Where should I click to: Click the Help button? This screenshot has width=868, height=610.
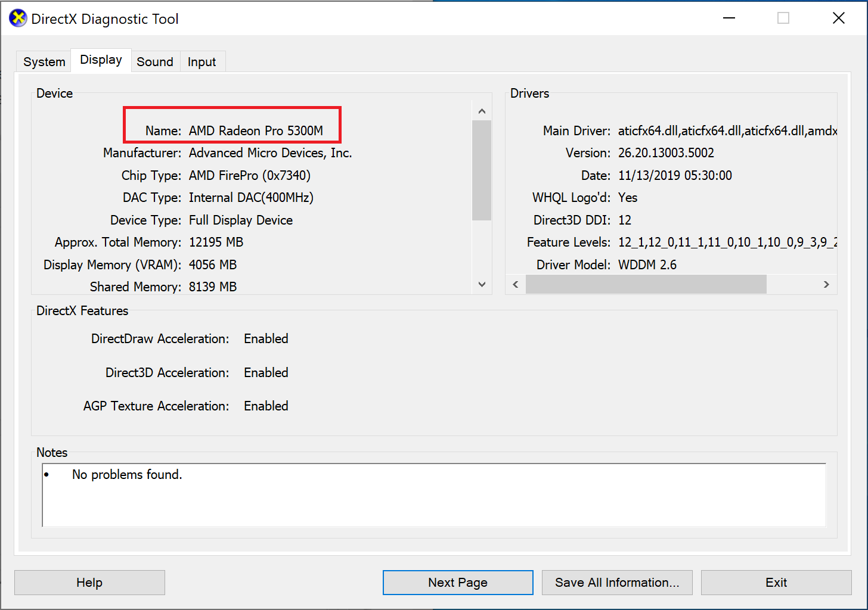(89, 582)
